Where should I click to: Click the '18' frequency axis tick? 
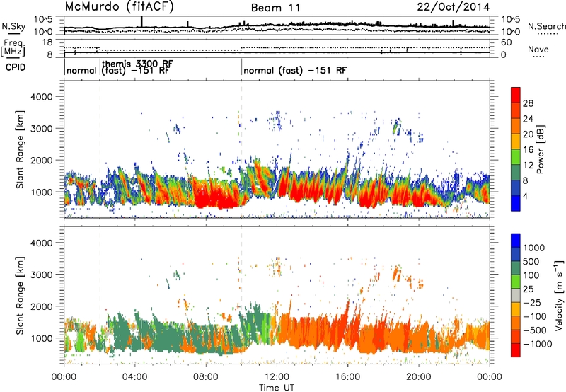click(x=47, y=42)
